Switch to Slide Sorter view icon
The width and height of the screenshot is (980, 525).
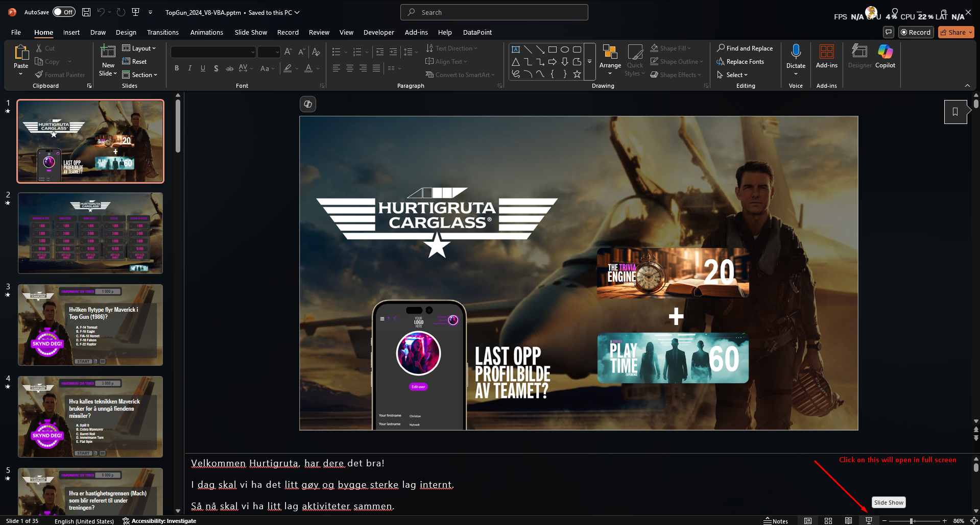[x=828, y=521]
